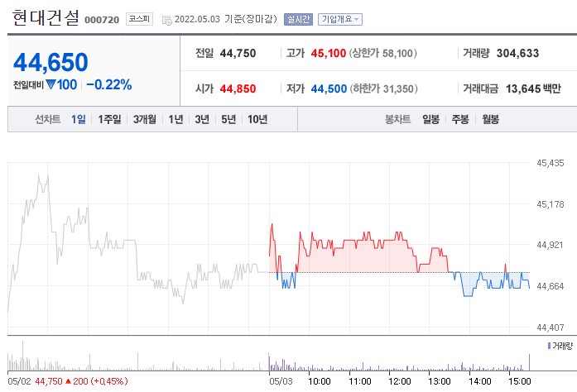Click the 44,407 y-axis label
Screen dimensions: 577x392
pyautogui.click(x=551, y=327)
